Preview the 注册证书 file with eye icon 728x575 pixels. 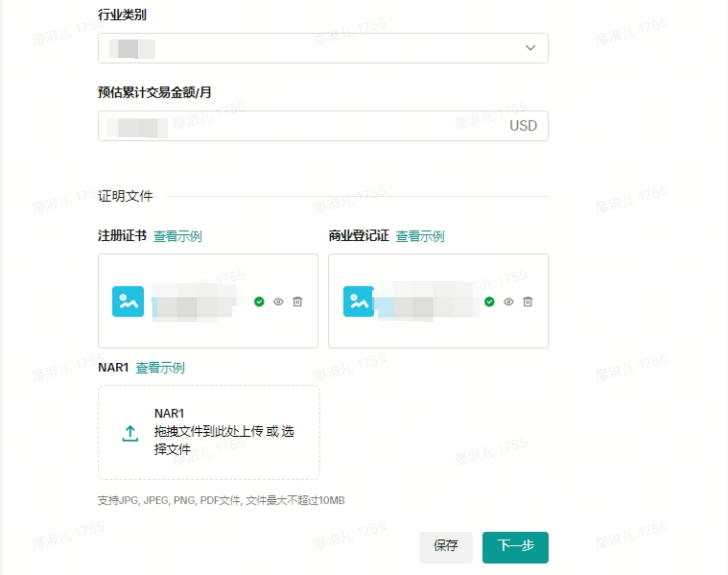click(278, 302)
